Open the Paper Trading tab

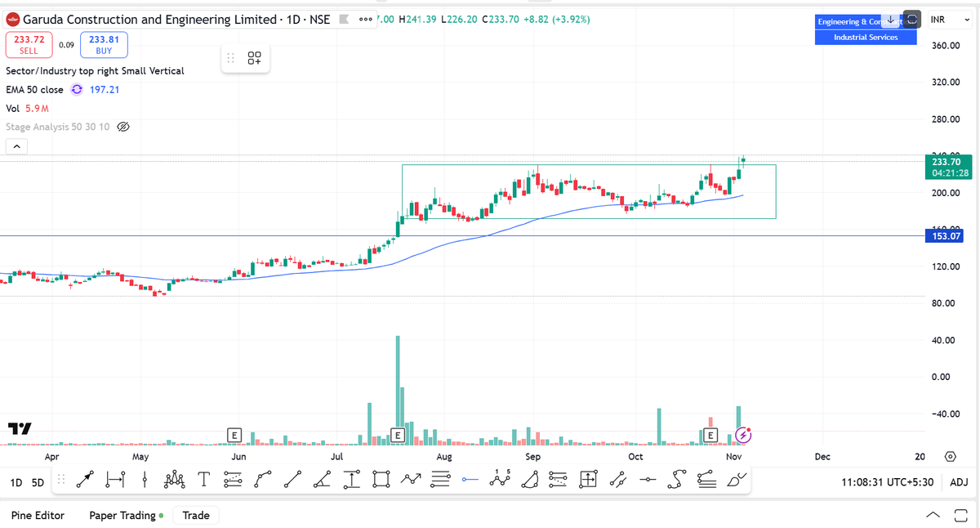point(126,515)
